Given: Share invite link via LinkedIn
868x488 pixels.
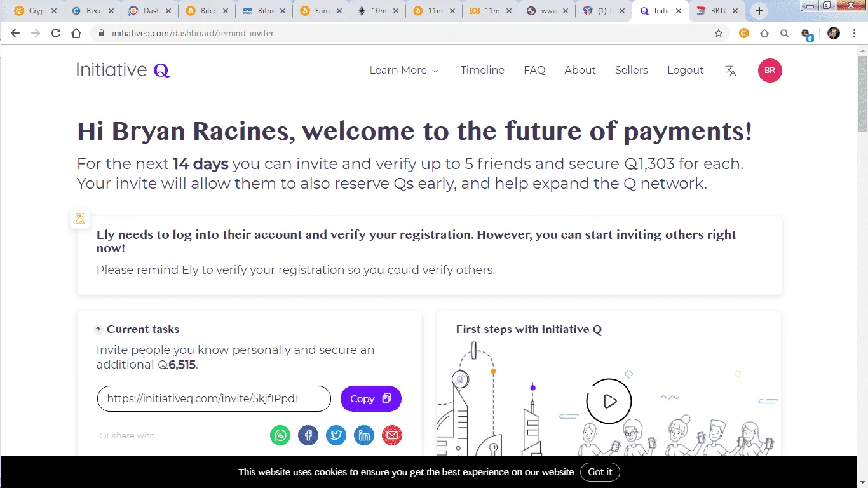Looking at the screenshot, I should click(364, 435).
